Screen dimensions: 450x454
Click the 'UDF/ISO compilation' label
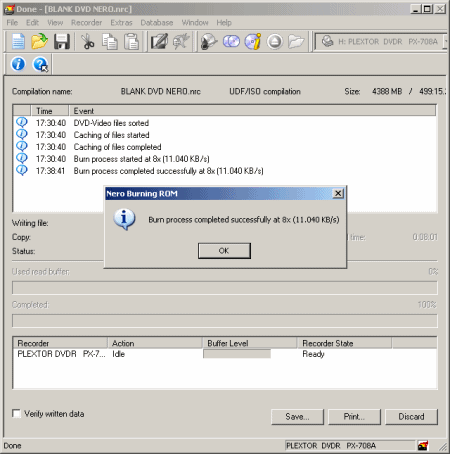265,91
